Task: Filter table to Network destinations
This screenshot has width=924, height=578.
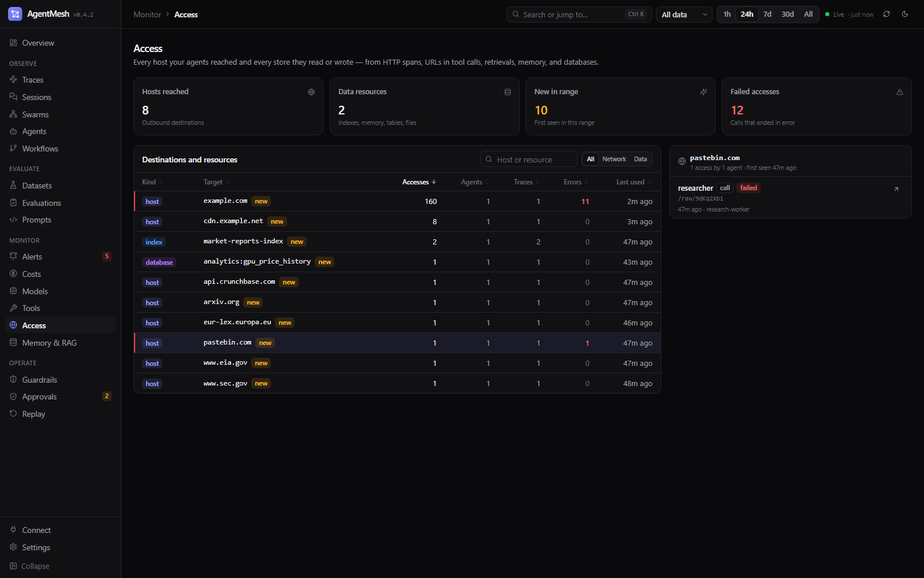Action: [x=614, y=160]
